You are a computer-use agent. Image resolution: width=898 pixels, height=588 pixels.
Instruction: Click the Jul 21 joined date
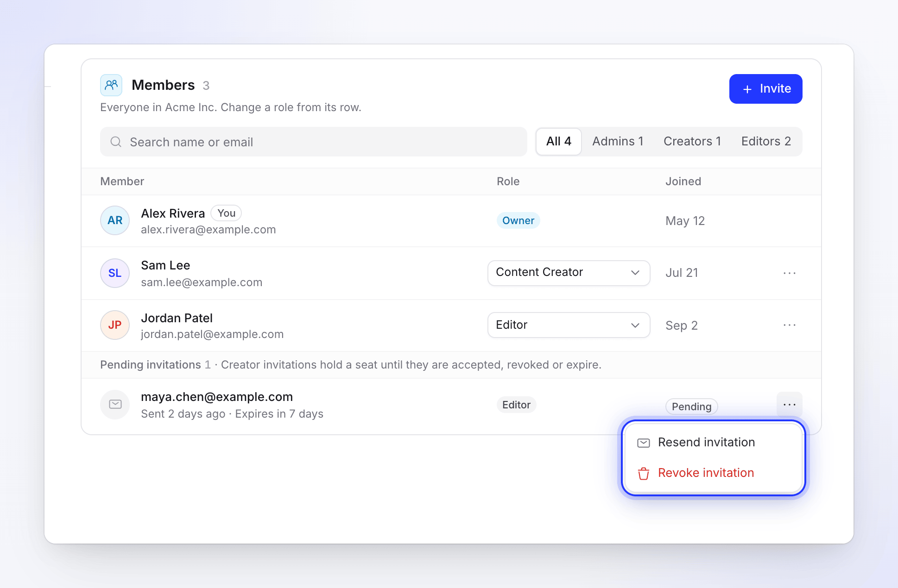coord(682,273)
